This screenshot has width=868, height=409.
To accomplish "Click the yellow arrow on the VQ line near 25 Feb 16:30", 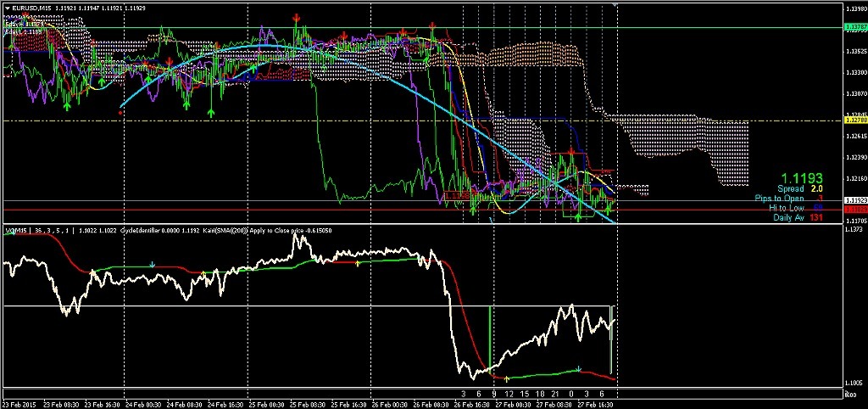I will (x=358, y=263).
